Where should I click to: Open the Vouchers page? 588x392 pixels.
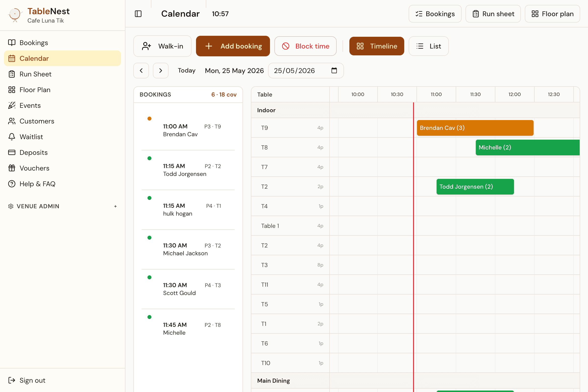tap(62, 168)
